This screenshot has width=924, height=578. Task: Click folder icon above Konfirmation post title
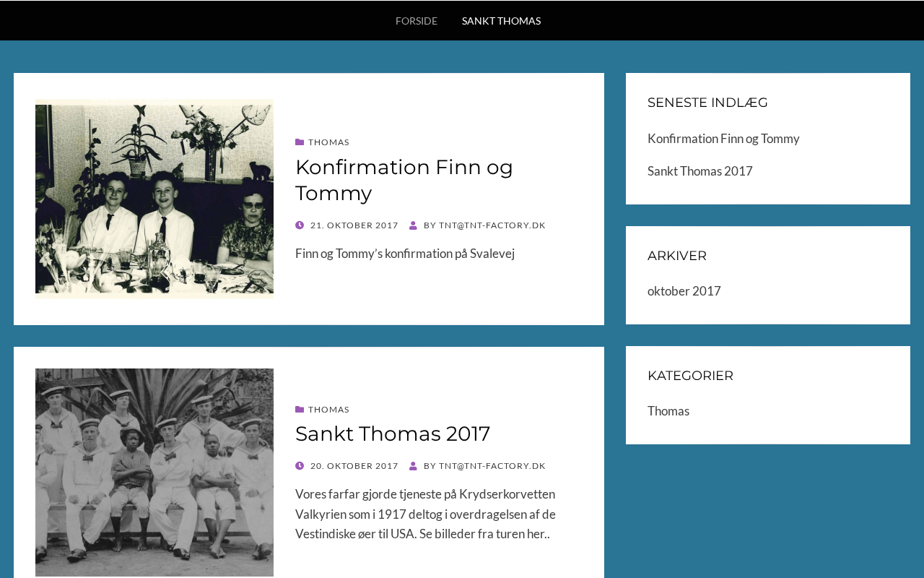click(300, 142)
